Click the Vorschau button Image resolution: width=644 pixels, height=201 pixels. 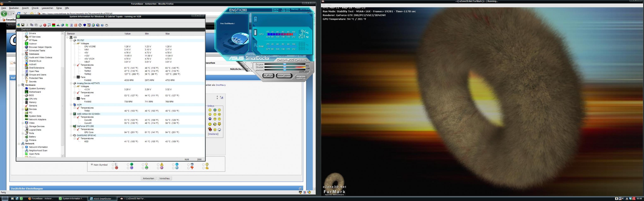click(165, 178)
